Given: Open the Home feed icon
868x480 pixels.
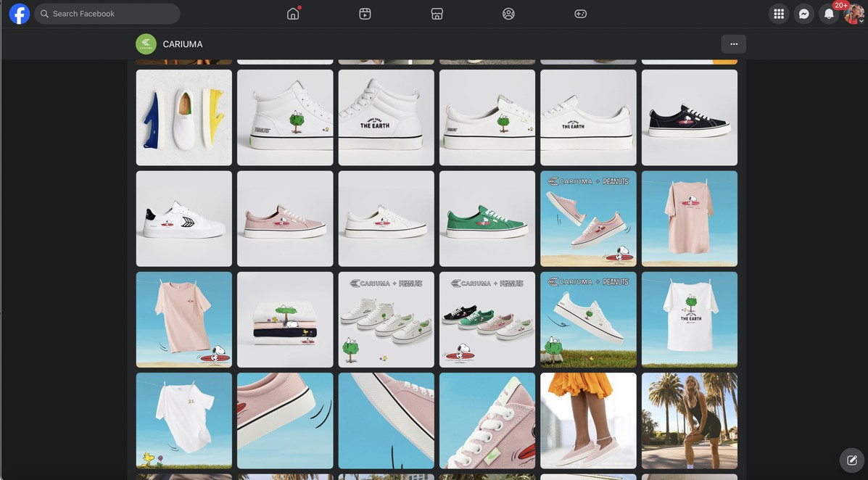Looking at the screenshot, I should 293,14.
